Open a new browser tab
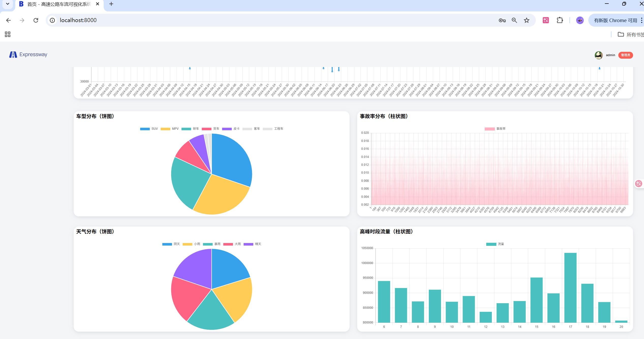The width and height of the screenshot is (644, 339). tap(111, 4)
